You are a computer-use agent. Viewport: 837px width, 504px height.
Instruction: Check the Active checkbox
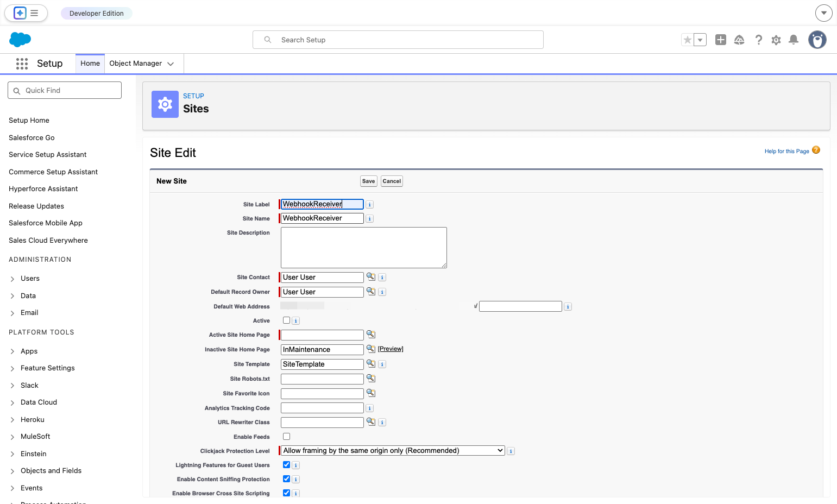(286, 320)
